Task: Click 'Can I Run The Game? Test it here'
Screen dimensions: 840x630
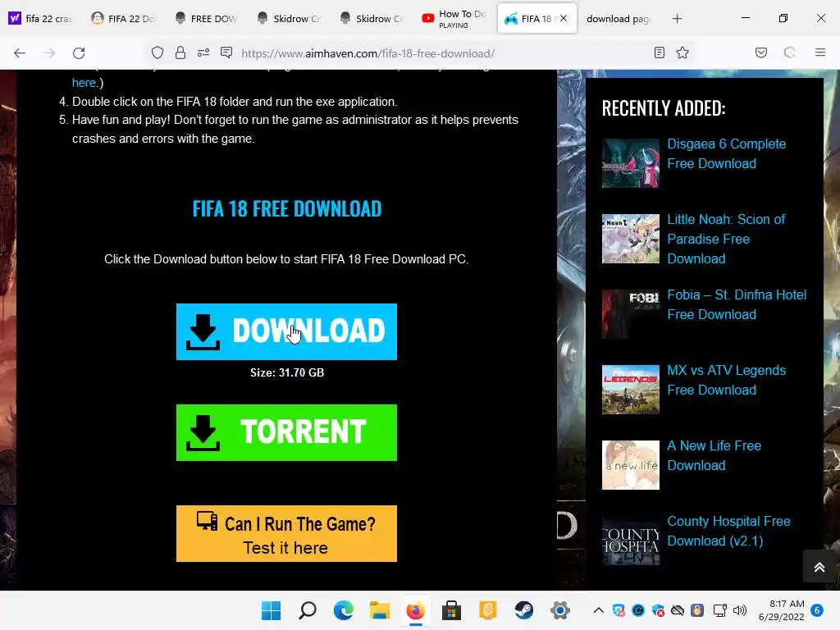Action: click(x=286, y=533)
